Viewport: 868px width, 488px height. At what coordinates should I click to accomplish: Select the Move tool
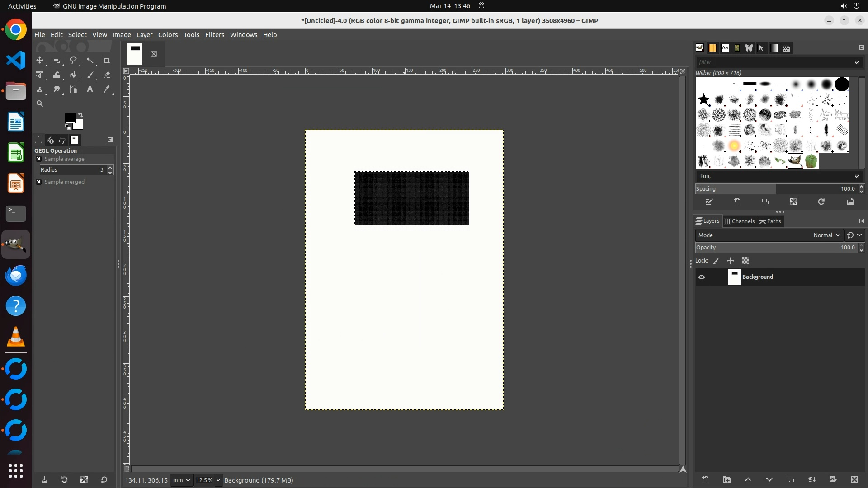[x=40, y=60]
